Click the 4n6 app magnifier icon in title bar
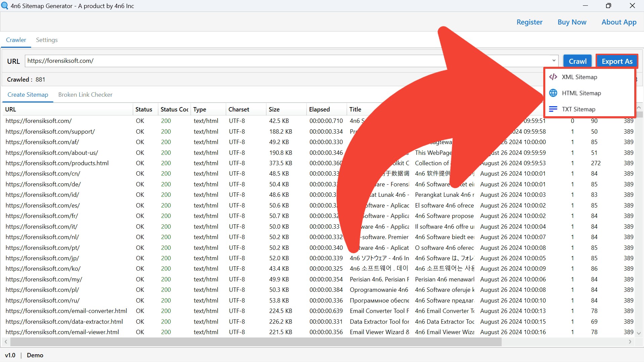The height and width of the screenshot is (362, 644). 5,6
